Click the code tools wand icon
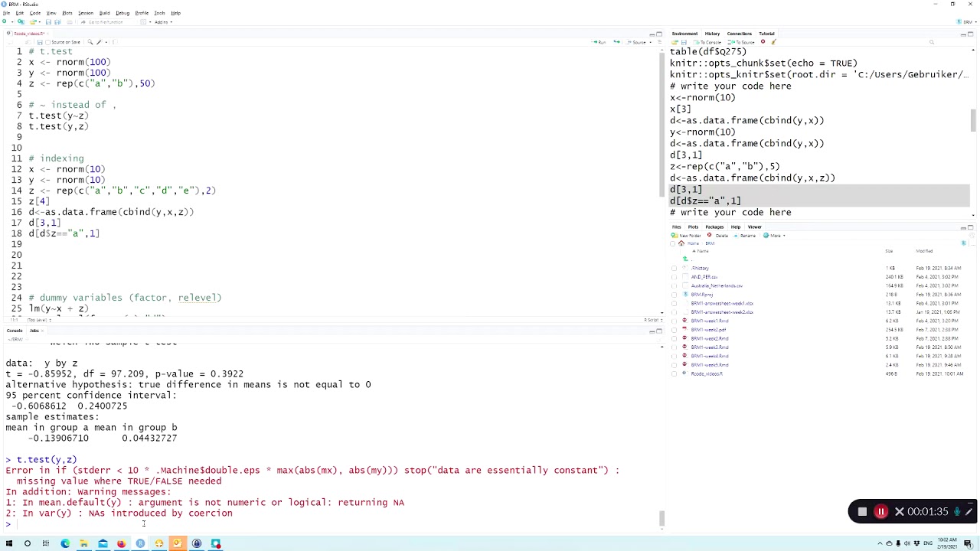Image resolution: width=980 pixels, height=551 pixels. 99,42
